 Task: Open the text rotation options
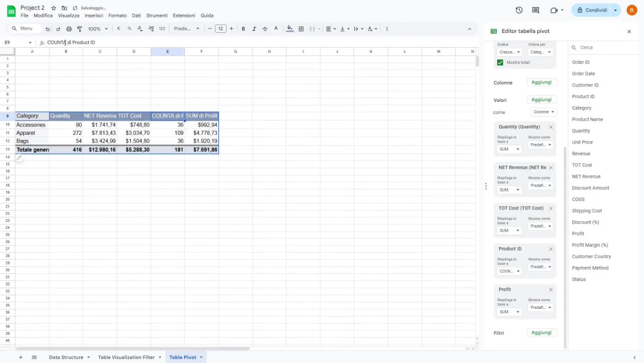[372, 29]
